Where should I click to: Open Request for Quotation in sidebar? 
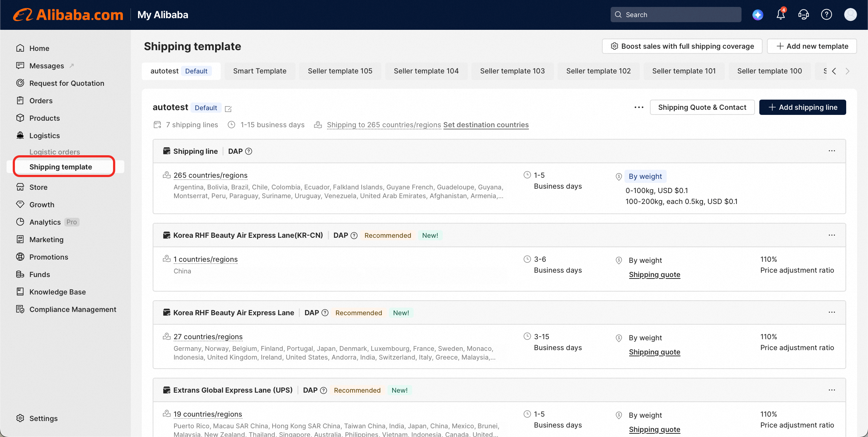click(x=67, y=83)
